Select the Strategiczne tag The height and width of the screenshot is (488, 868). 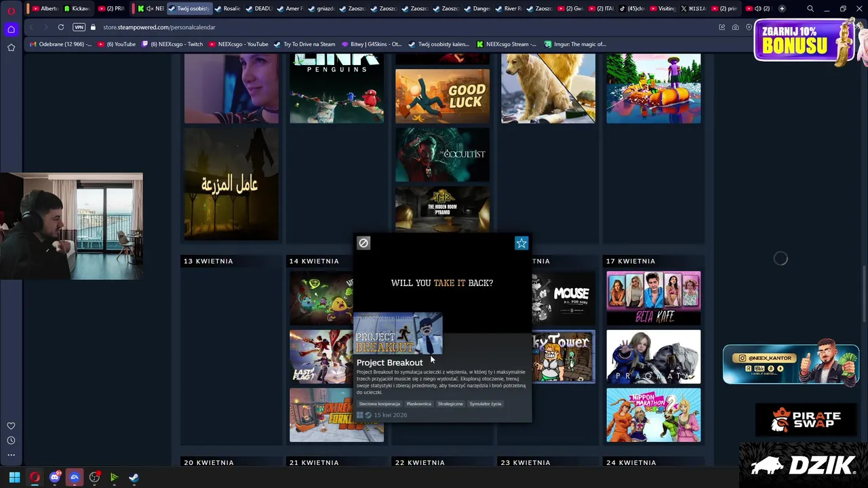[450, 404]
